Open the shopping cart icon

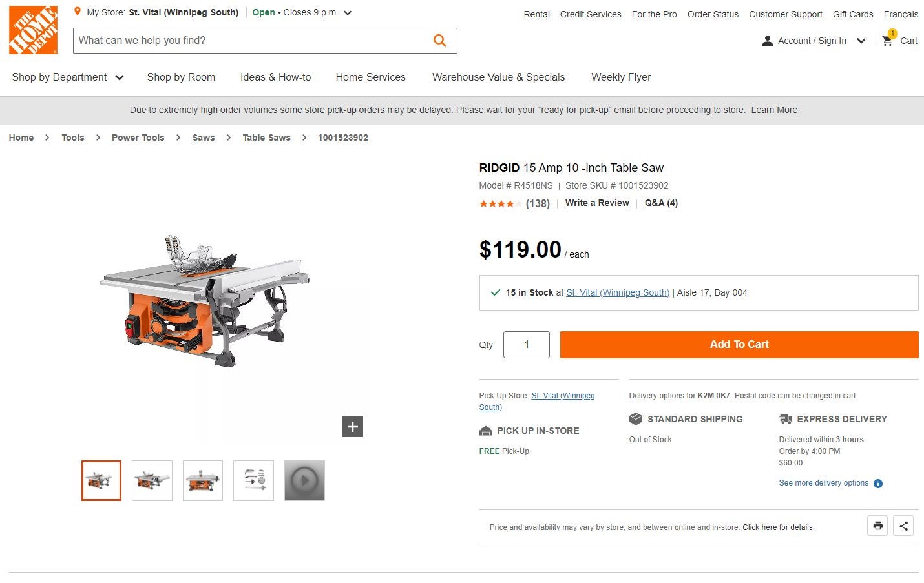click(x=888, y=40)
